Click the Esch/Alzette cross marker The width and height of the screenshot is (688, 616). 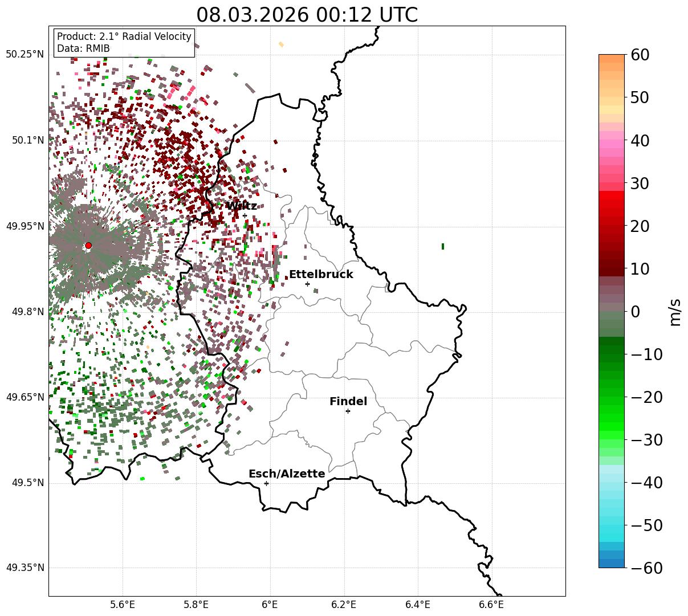pos(266,483)
